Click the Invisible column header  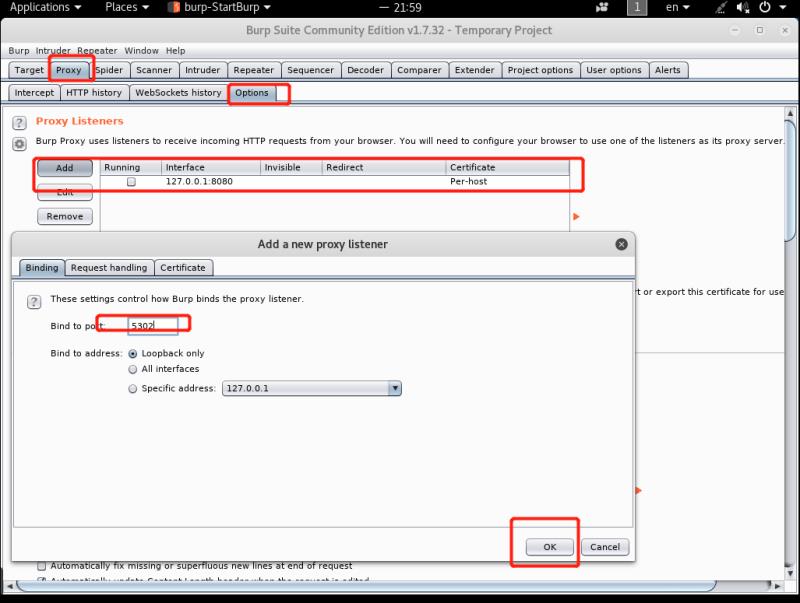coord(291,167)
